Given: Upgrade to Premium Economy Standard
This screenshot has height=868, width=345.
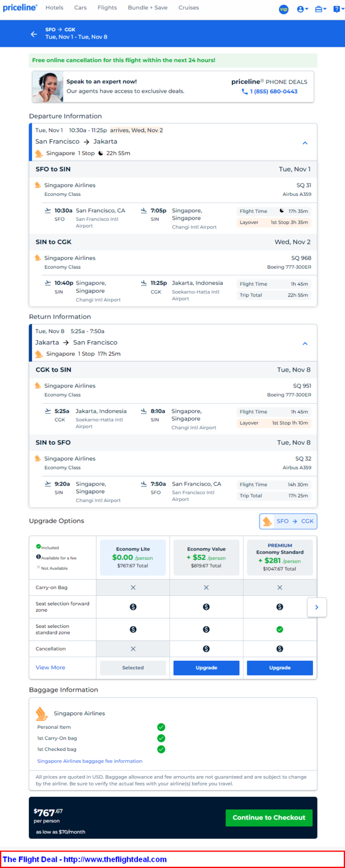Looking at the screenshot, I should 280,667.
